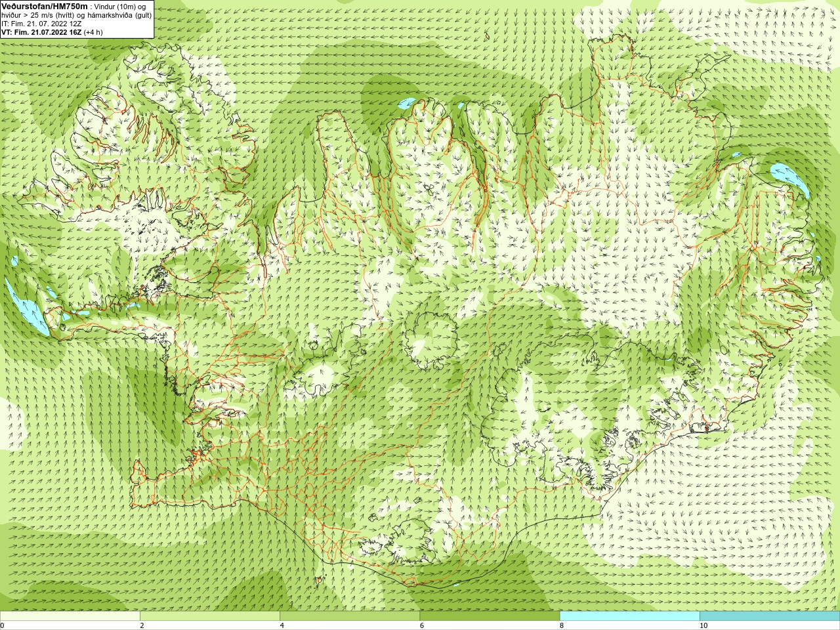Screen dimensions: 840x630
Task: Click the "Vindur (10m) og" header text
Action: click(x=120, y=7)
